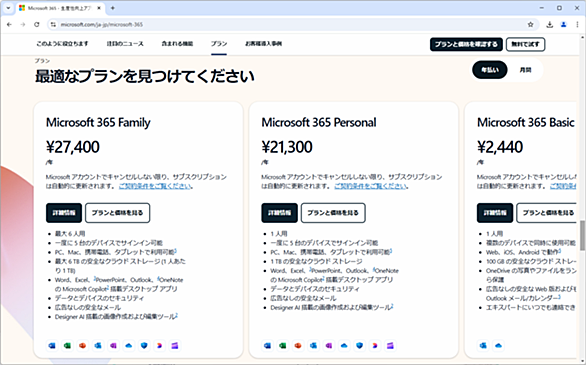Open ご契約条件 link in Personal card

point(370,186)
